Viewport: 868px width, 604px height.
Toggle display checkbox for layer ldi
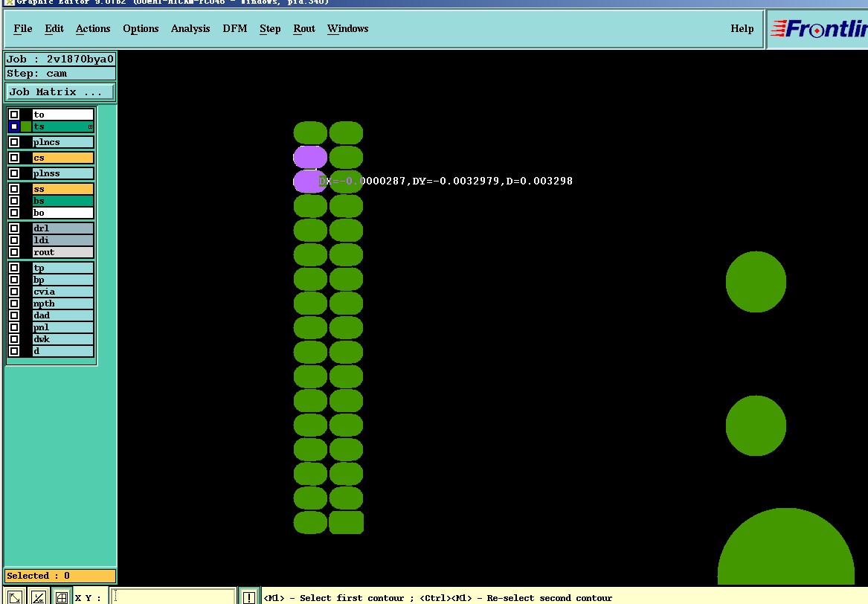click(x=14, y=240)
